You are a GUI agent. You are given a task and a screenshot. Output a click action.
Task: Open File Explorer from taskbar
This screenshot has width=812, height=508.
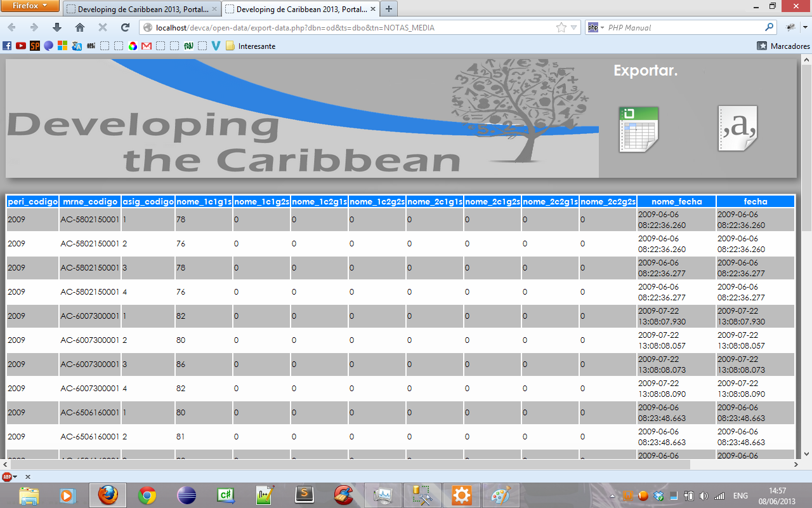coord(29,495)
